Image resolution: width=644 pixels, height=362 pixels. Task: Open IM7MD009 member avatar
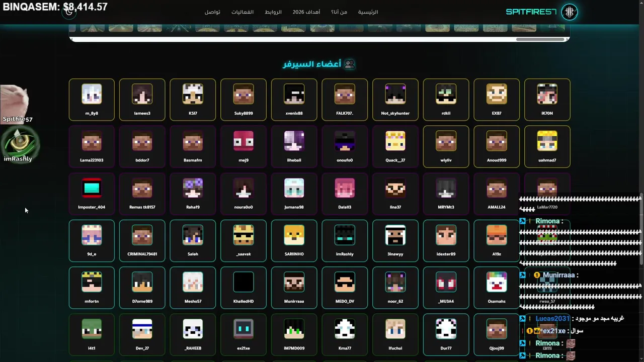point(294,329)
